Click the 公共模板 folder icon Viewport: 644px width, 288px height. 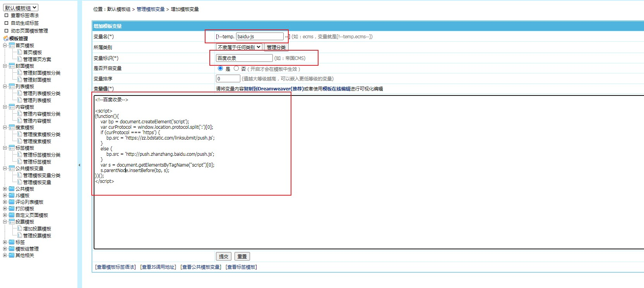click(12, 189)
